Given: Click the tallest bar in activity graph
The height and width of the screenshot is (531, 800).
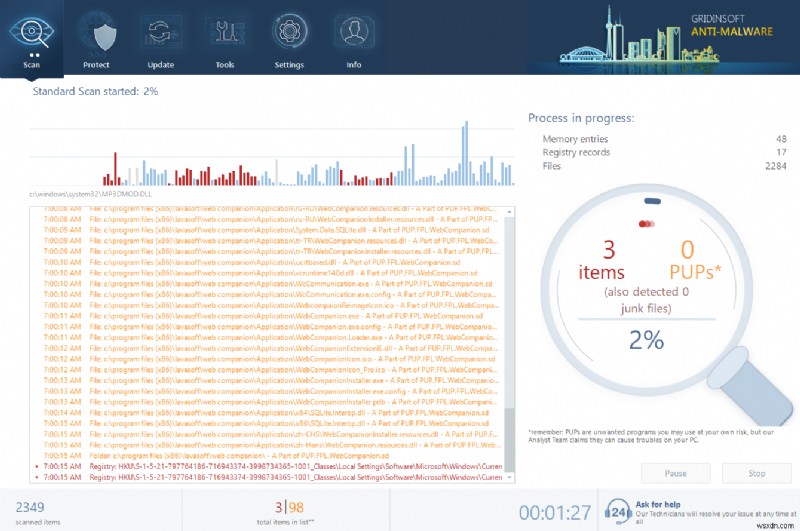Looking at the screenshot, I should coord(465,153).
